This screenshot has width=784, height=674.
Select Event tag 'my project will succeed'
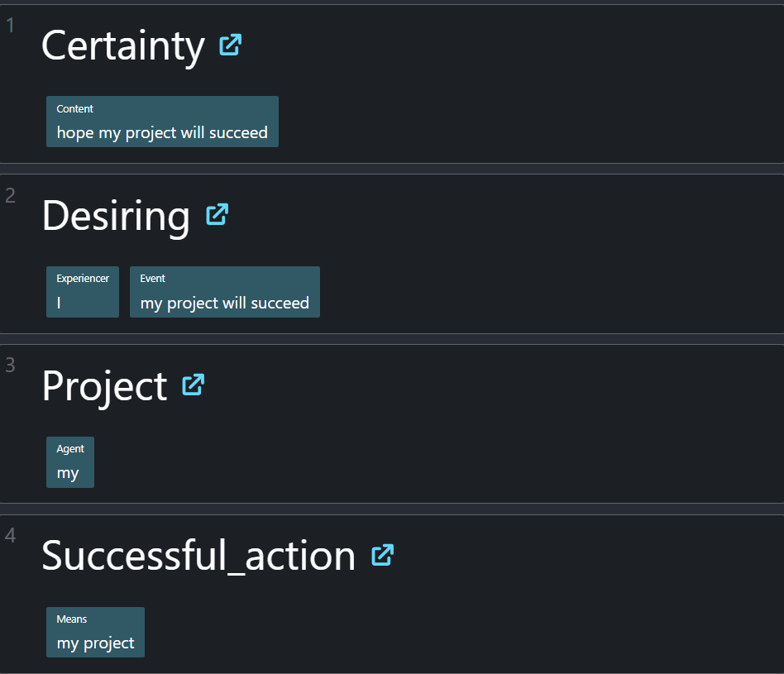click(x=225, y=292)
